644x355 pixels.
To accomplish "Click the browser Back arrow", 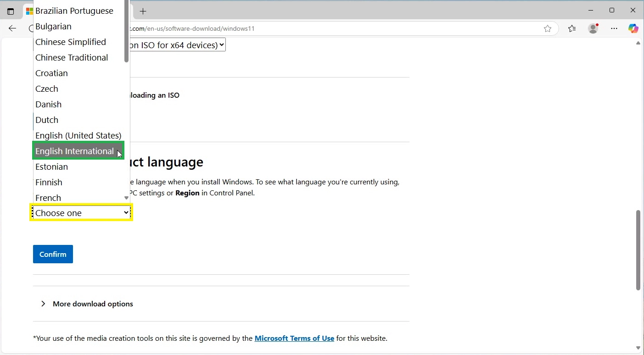I will [x=12, y=28].
